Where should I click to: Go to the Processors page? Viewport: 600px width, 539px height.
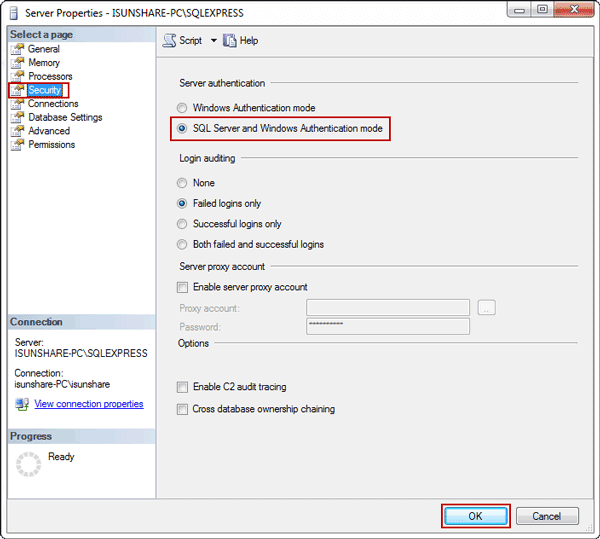50,76
